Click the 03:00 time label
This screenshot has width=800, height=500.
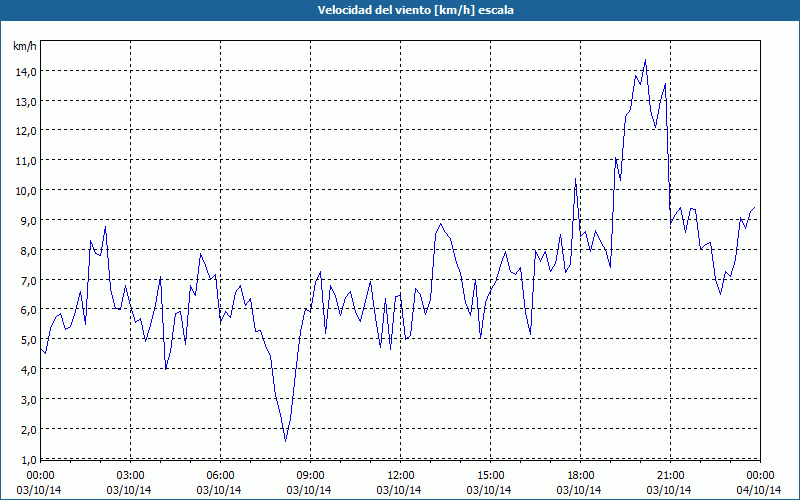130,476
